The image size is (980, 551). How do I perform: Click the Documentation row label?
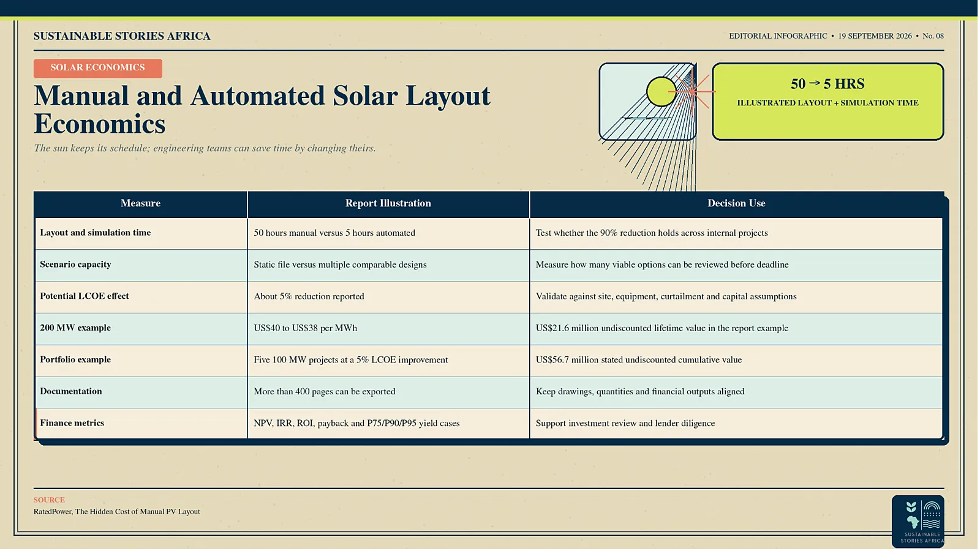(71, 392)
